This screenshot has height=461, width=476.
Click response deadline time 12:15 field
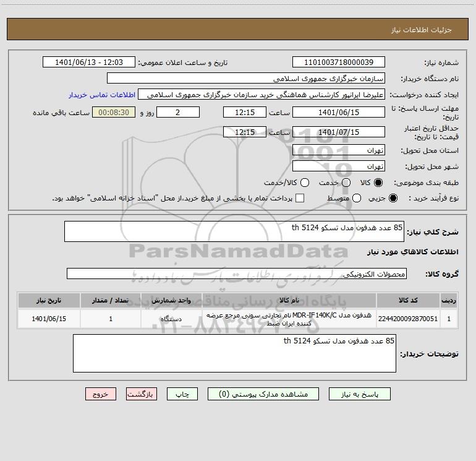245,112
